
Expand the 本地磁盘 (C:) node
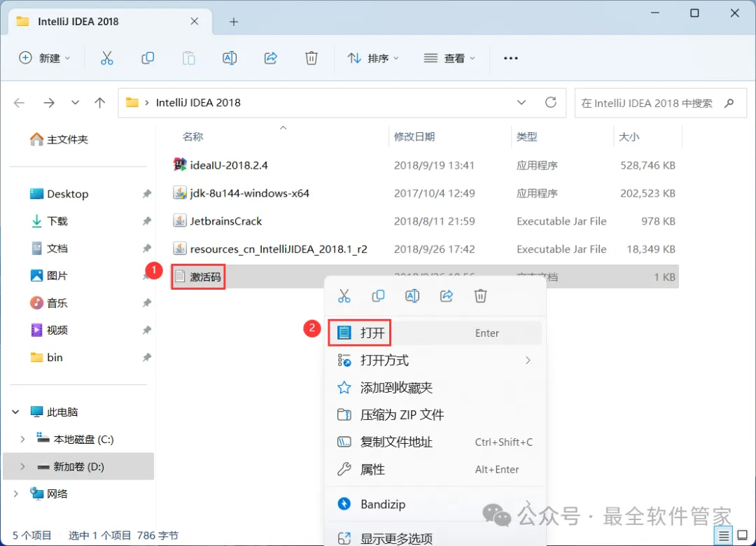pos(22,440)
